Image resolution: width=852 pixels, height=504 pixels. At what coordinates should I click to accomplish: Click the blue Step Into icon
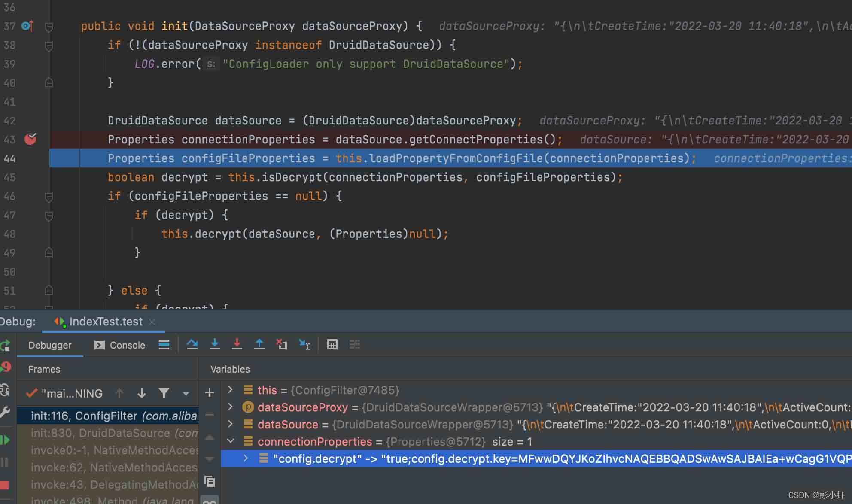point(214,344)
